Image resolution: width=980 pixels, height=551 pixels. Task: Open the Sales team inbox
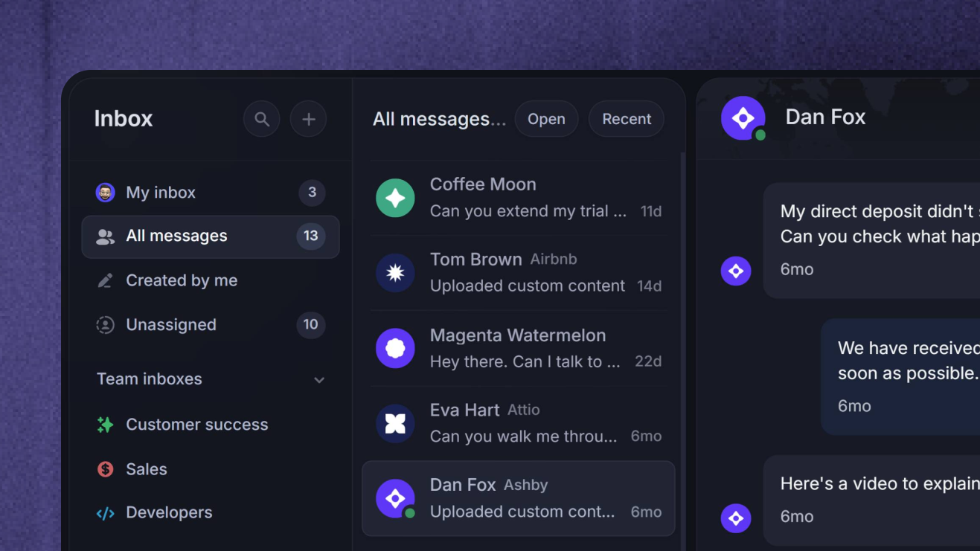211,469
